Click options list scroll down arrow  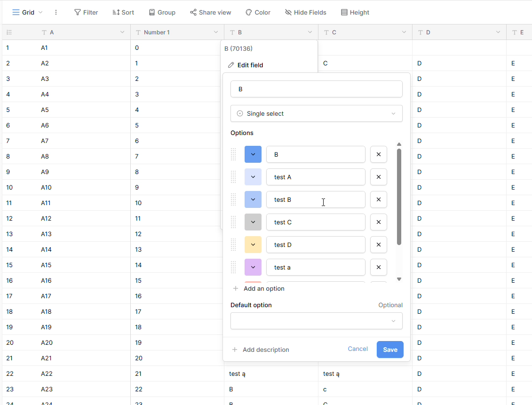click(x=399, y=279)
